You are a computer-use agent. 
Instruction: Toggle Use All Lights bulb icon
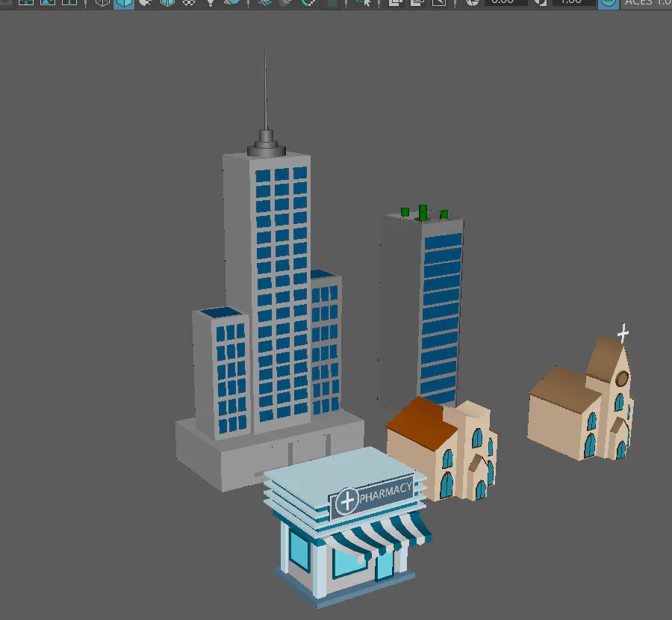point(211,2)
